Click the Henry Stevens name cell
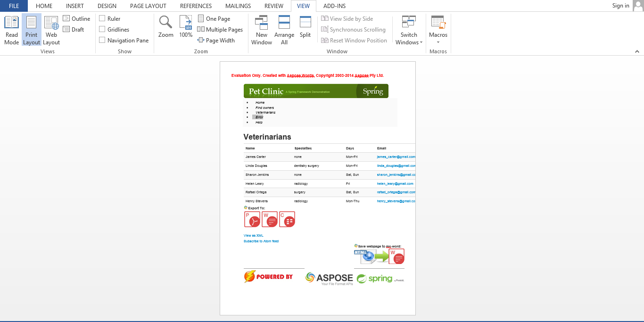Image resolution: width=644 pixels, height=322 pixels. tap(256, 201)
